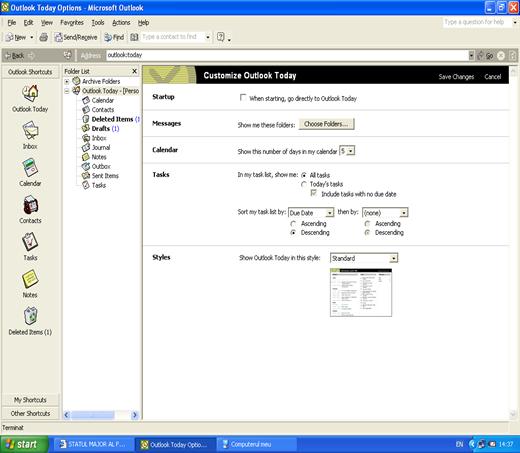
Task: Click the Folder List horizontal scrollbar
Action: tap(100, 415)
